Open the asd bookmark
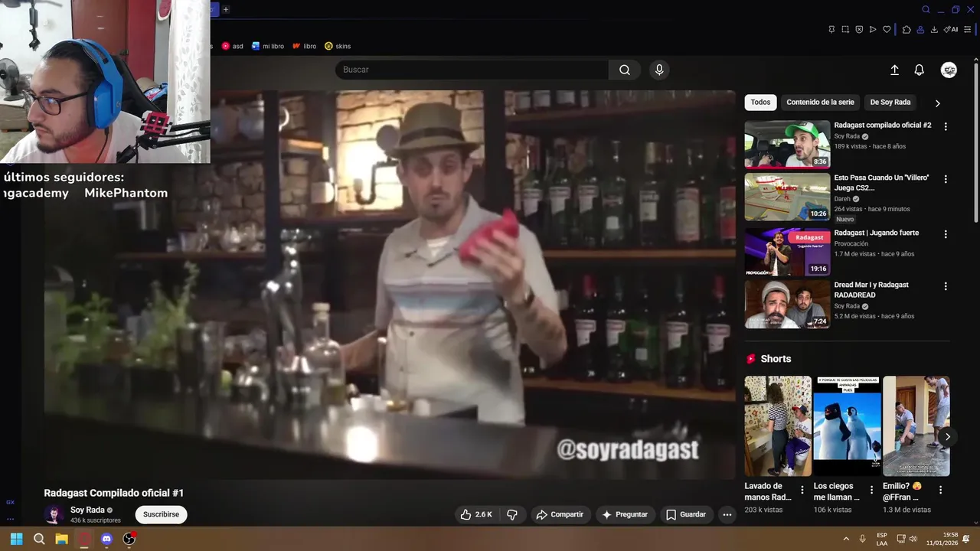 233,46
